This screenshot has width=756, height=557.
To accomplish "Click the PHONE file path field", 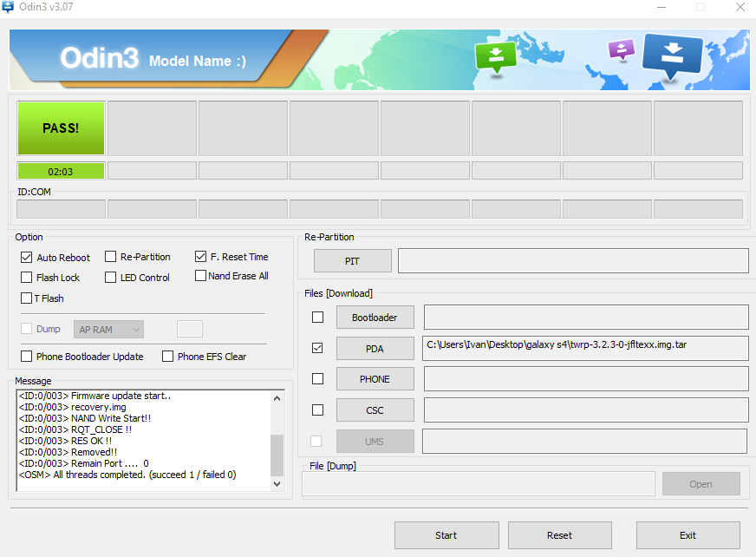I will [586, 379].
